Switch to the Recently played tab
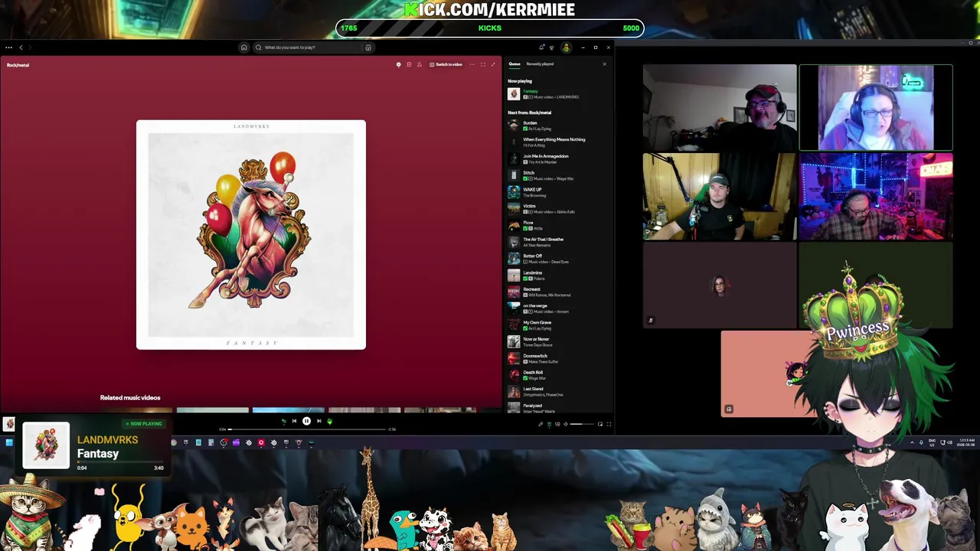 540,64
